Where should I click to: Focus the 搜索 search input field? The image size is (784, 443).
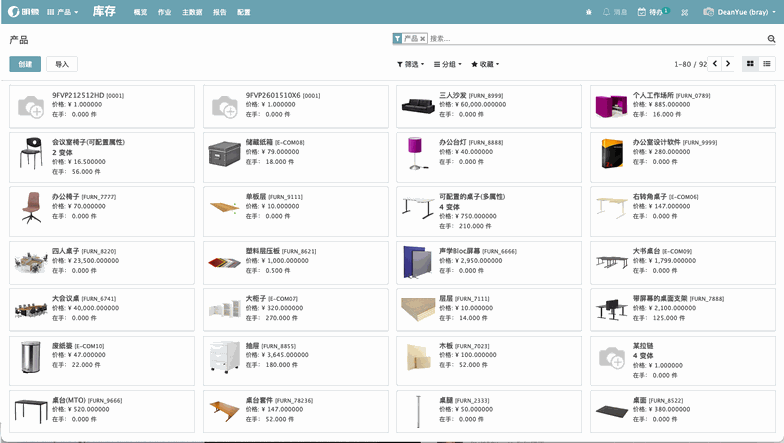tap(598, 38)
